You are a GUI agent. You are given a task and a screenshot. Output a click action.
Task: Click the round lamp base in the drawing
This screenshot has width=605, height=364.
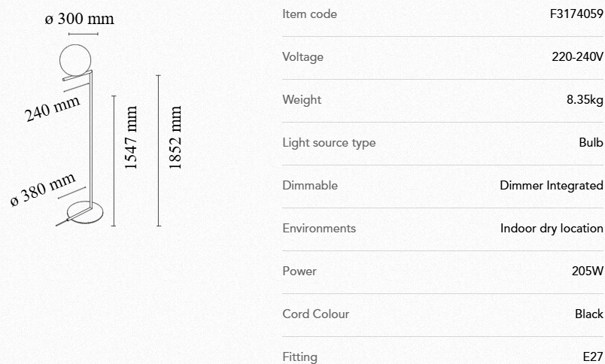[88, 211]
